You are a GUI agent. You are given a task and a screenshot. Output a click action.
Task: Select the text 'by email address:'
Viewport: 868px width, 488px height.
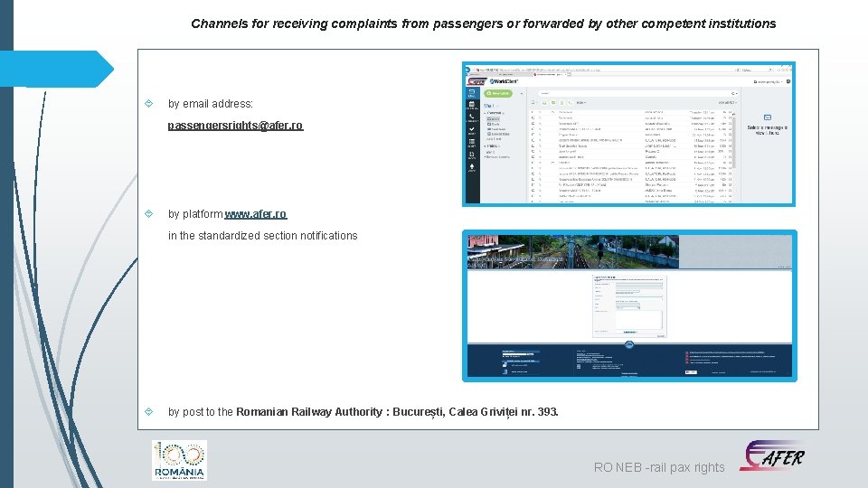coord(211,104)
